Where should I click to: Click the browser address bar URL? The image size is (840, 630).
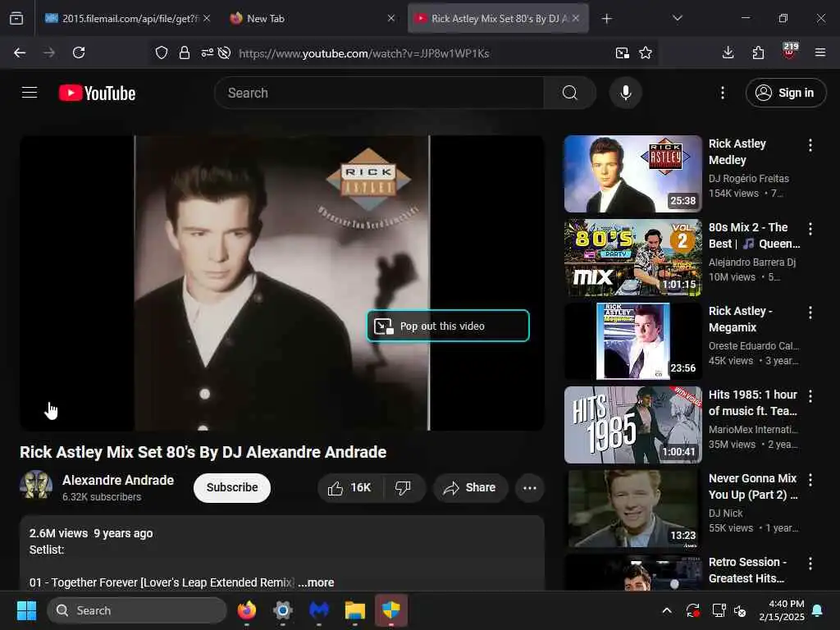[363, 53]
